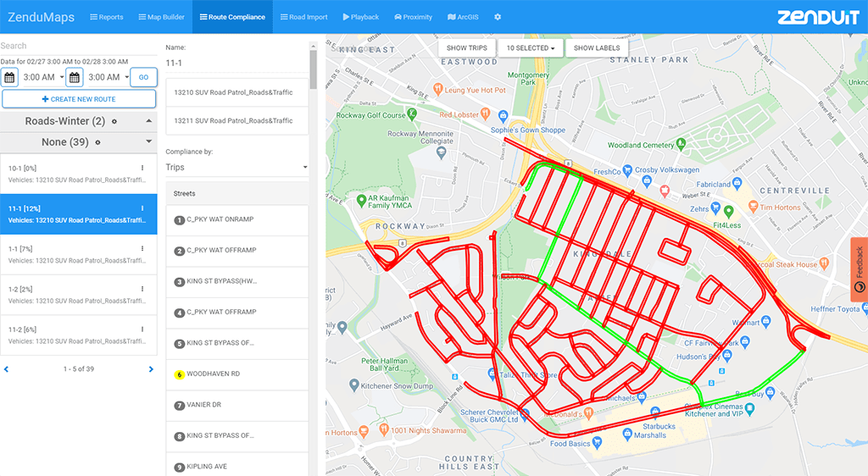
Task: Open options menu for route 1-2
Action: pos(142,289)
